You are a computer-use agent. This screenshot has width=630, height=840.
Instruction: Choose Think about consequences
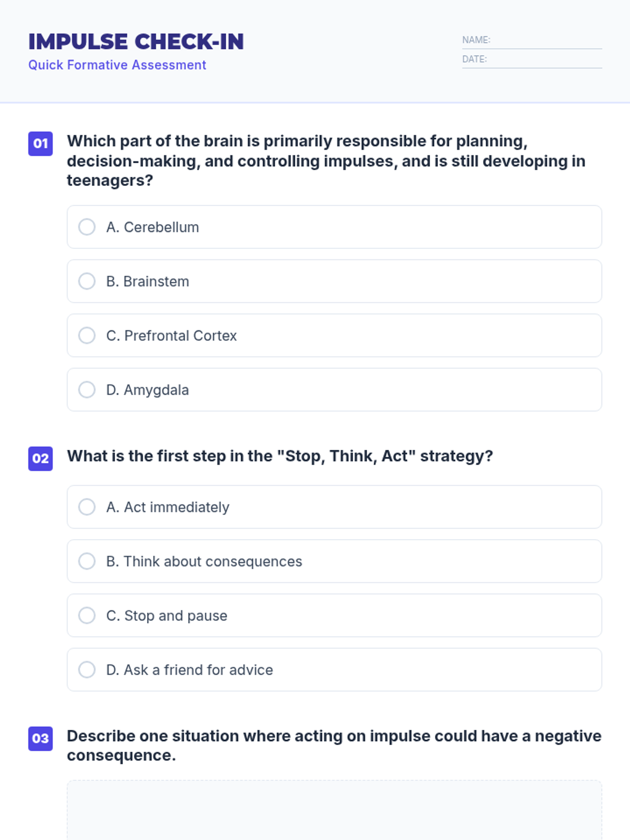point(87,561)
